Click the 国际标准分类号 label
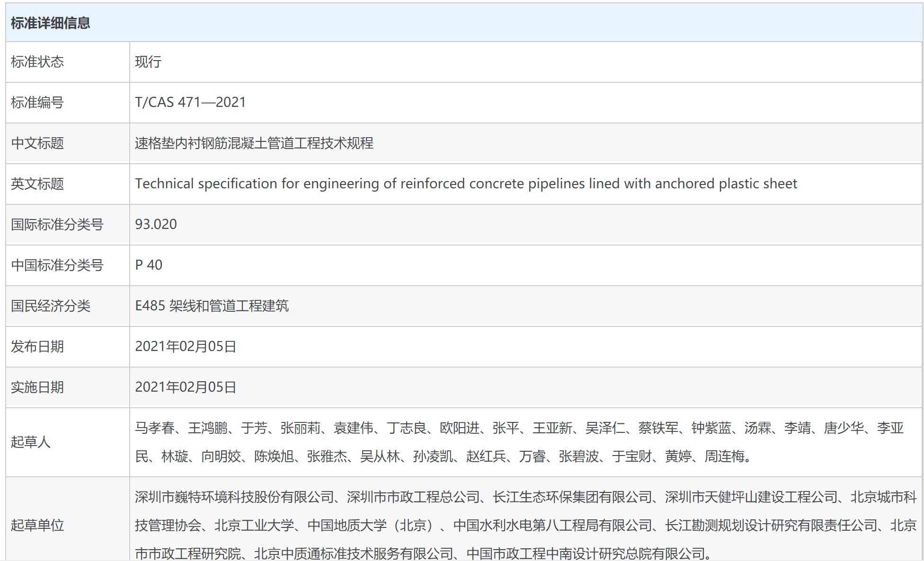 (57, 225)
